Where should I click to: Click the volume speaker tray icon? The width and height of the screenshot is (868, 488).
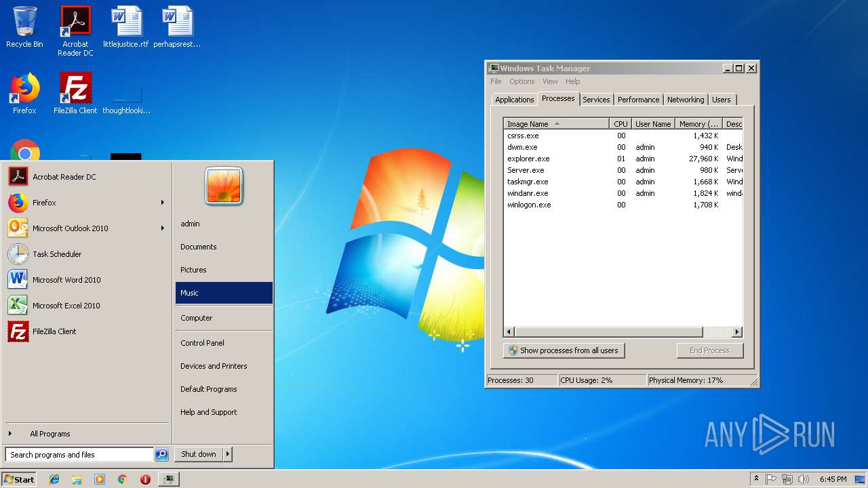(x=804, y=479)
